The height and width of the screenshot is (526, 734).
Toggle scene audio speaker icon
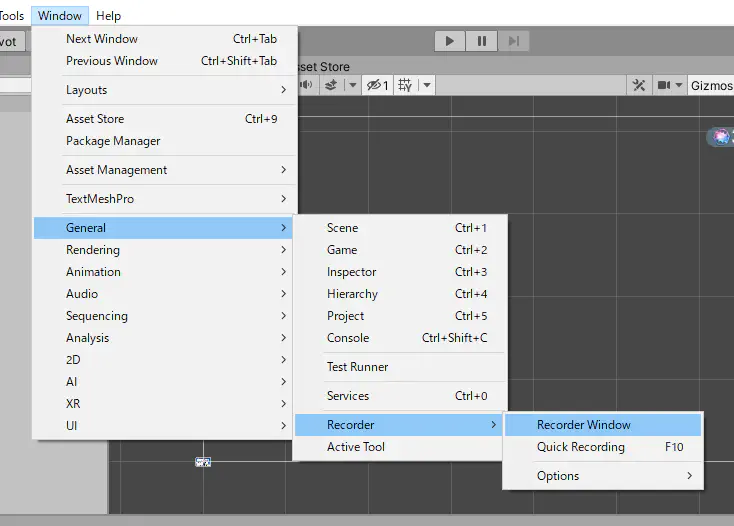tap(304, 86)
